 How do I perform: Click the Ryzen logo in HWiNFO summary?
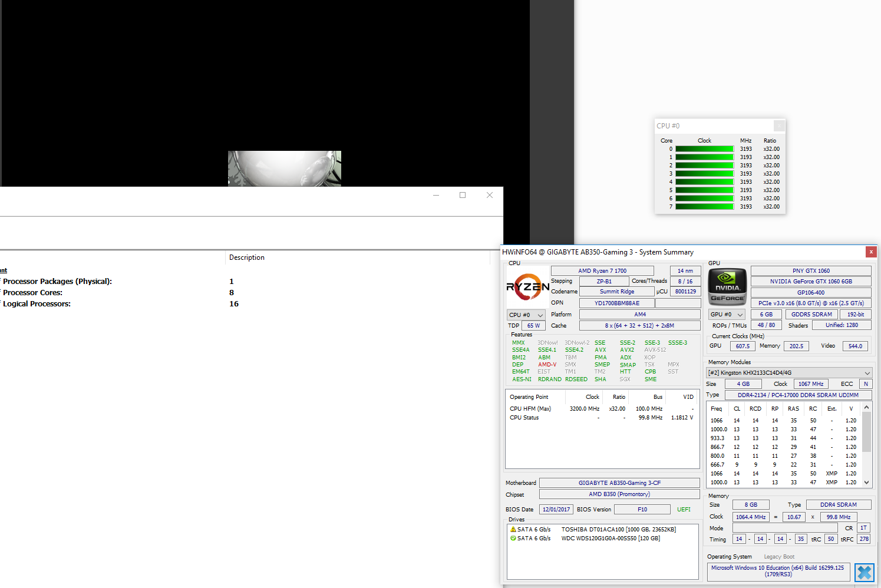tap(528, 287)
